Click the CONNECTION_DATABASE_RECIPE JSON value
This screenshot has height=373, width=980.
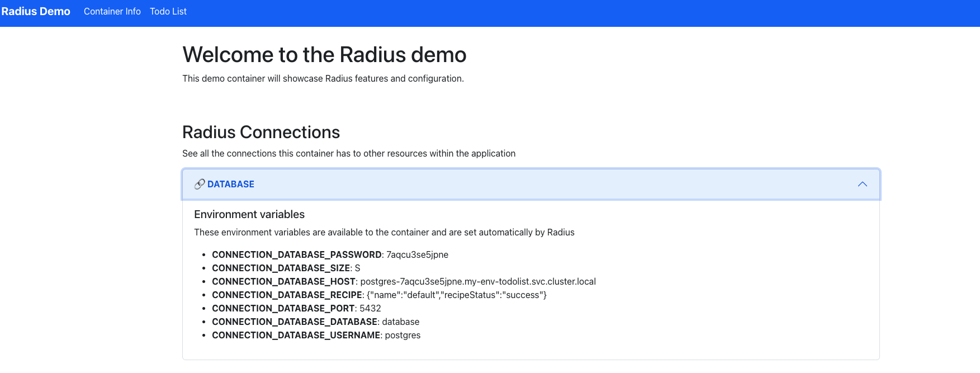456,295
